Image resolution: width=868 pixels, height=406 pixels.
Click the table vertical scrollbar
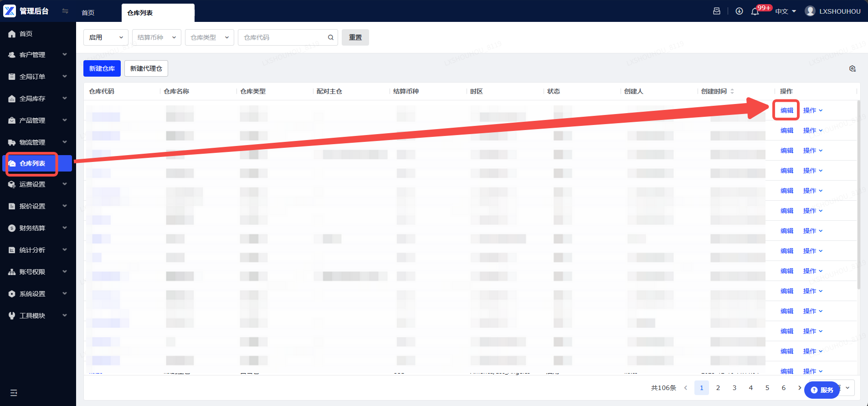coord(859,195)
